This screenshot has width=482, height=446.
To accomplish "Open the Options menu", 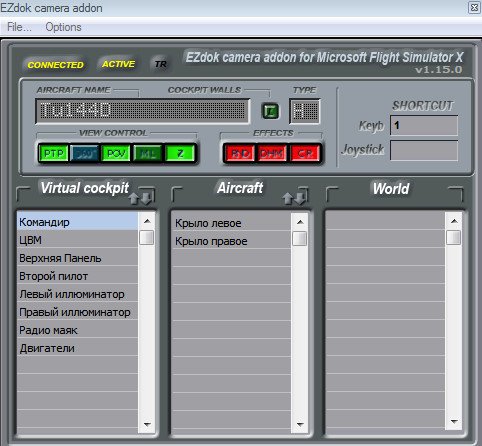I will point(63,27).
